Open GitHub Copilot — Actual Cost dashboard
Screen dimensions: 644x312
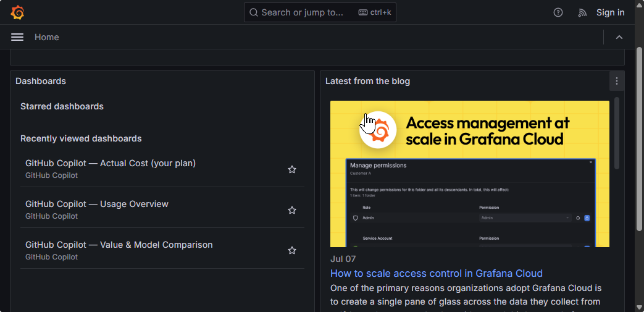click(x=111, y=163)
